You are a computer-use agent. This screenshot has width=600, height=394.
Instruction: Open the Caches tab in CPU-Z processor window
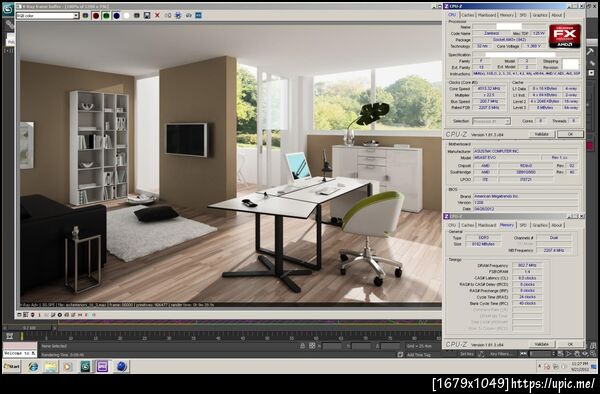[x=467, y=15]
